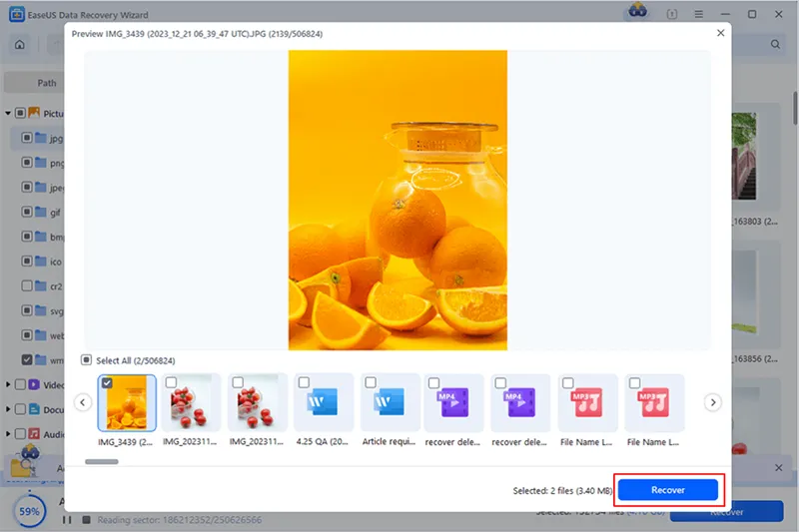Click the stairway photo thumbnail in main window

tap(744, 156)
